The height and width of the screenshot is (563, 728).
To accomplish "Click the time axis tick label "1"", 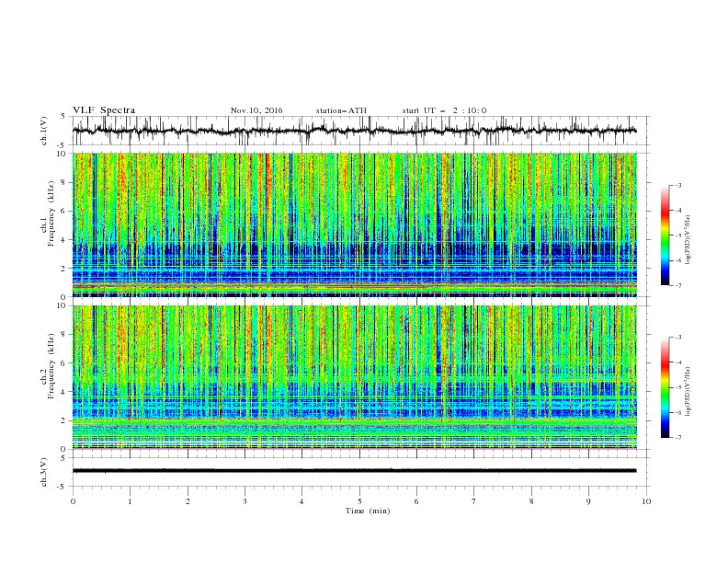I will point(130,501).
